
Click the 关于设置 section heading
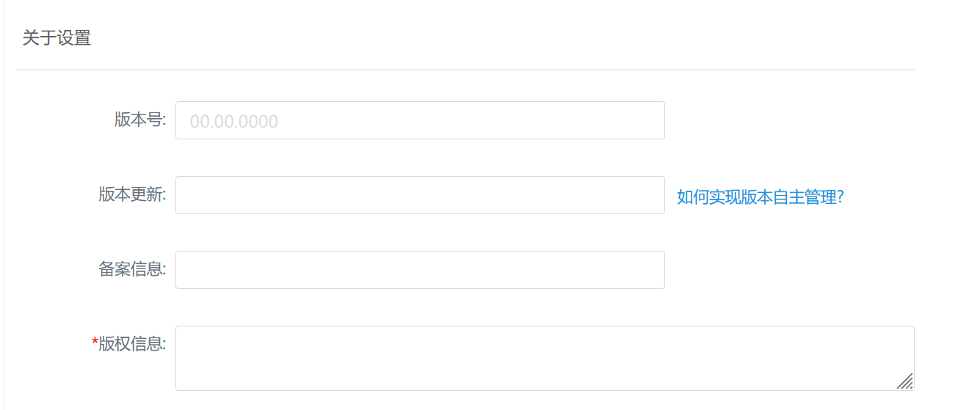point(57,38)
